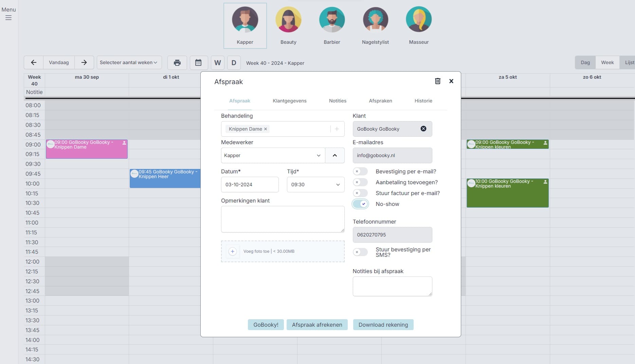
Task: Open Tuesday 09:45 Knippen Heer appointment
Action: 165,178
